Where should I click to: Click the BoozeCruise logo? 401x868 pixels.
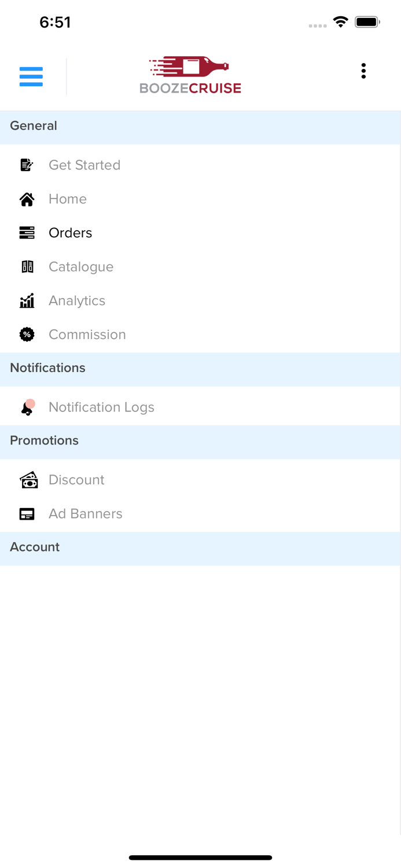190,75
